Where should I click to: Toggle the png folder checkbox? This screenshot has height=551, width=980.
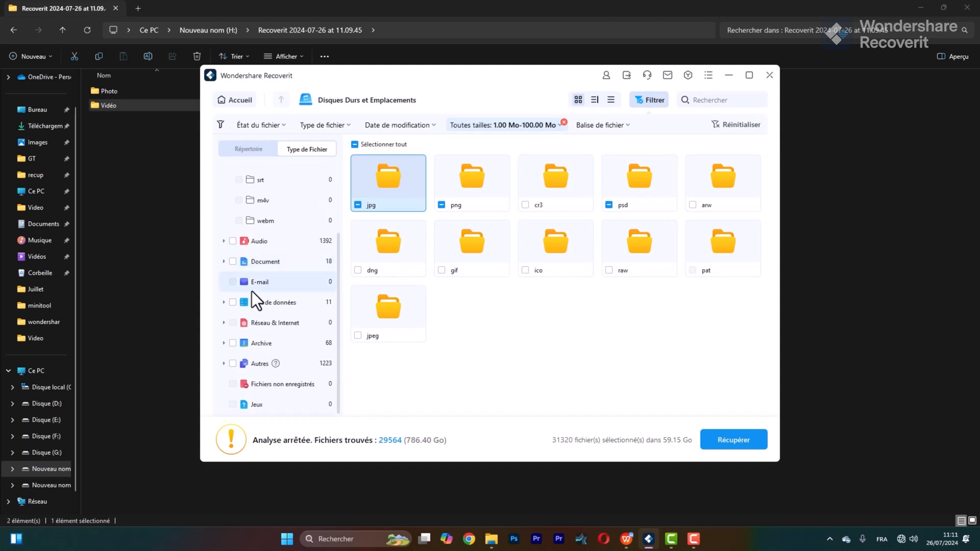click(442, 205)
